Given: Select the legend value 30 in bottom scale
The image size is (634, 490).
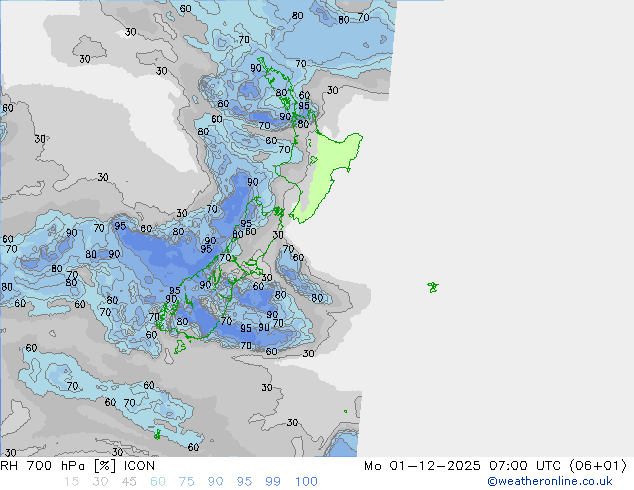Looking at the screenshot, I should click(x=100, y=482).
